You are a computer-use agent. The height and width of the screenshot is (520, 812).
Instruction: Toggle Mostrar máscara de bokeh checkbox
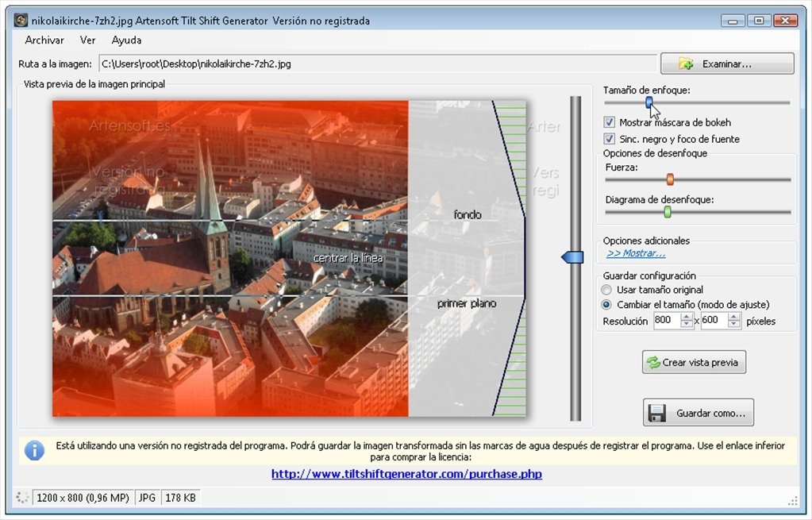coord(610,122)
